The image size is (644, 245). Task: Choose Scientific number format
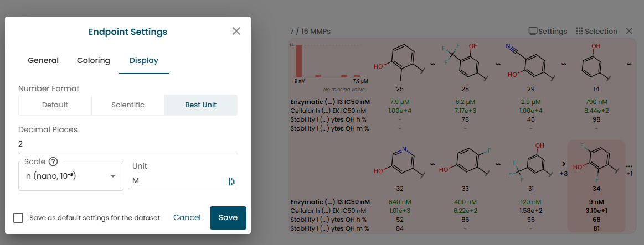(x=128, y=105)
